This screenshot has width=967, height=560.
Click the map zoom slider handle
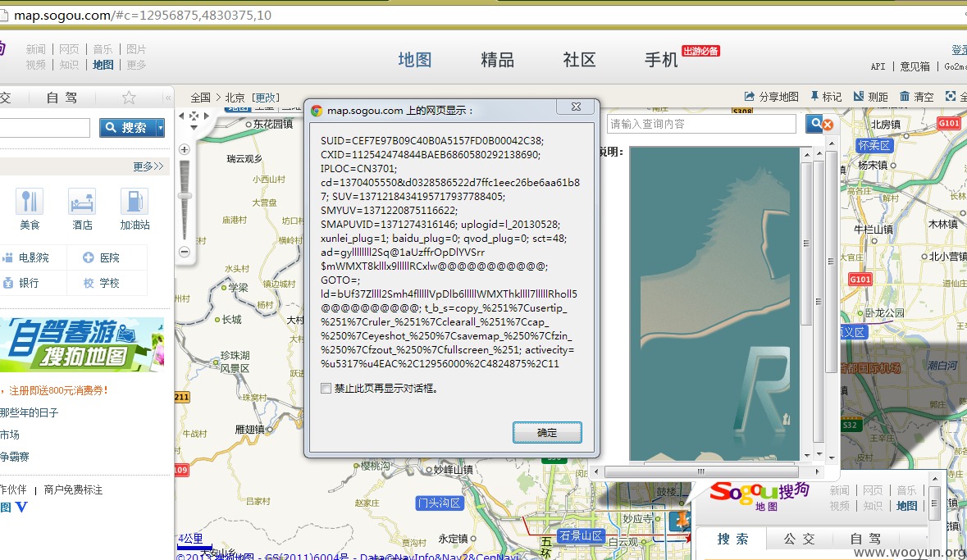point(185,195)
